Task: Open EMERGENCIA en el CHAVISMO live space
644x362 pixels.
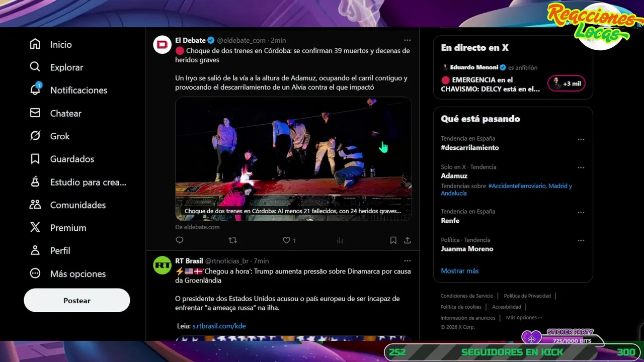Action: (491, 84)
